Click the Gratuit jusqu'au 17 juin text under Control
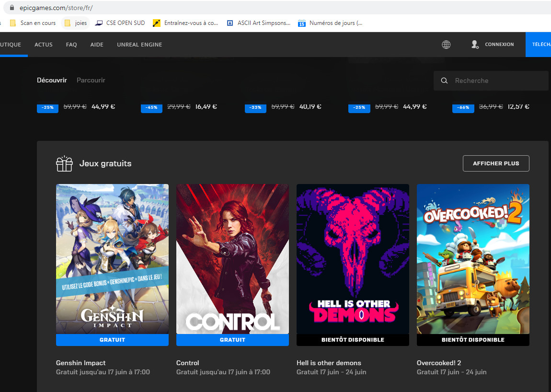Image resolution: width=551 pixels, height=392 pixels. [x=223, y=372]
